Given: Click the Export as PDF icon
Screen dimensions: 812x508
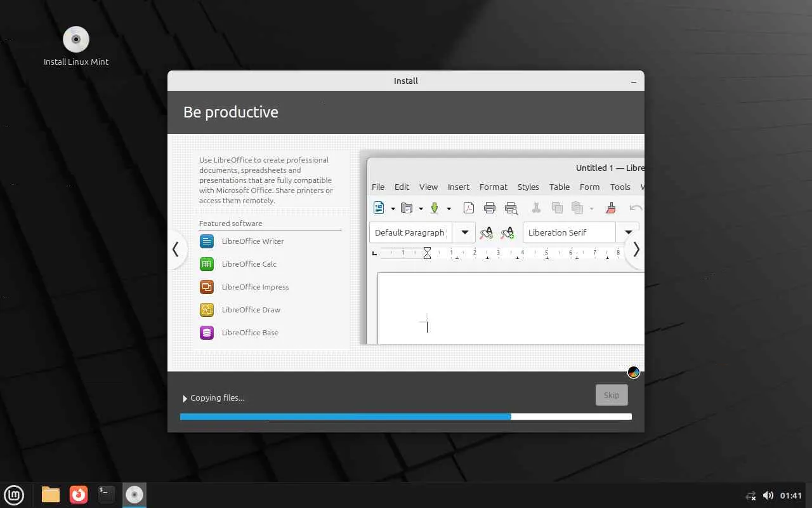Looking at the screenshot, I should [x=468, y=208].
